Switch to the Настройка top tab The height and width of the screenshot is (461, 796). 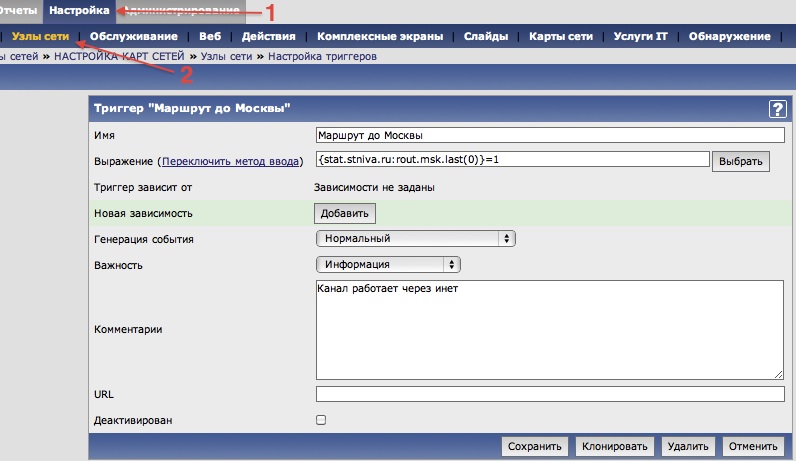point(78,11)
